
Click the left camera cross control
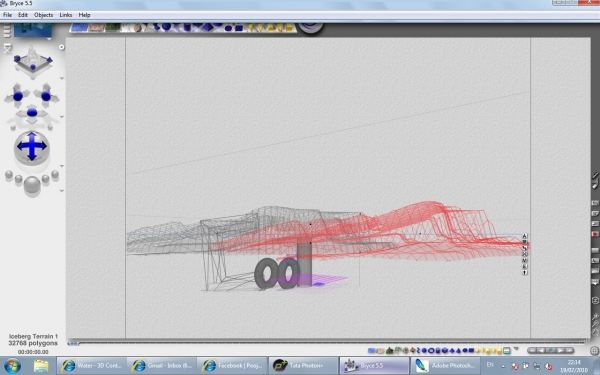[18, 96]
